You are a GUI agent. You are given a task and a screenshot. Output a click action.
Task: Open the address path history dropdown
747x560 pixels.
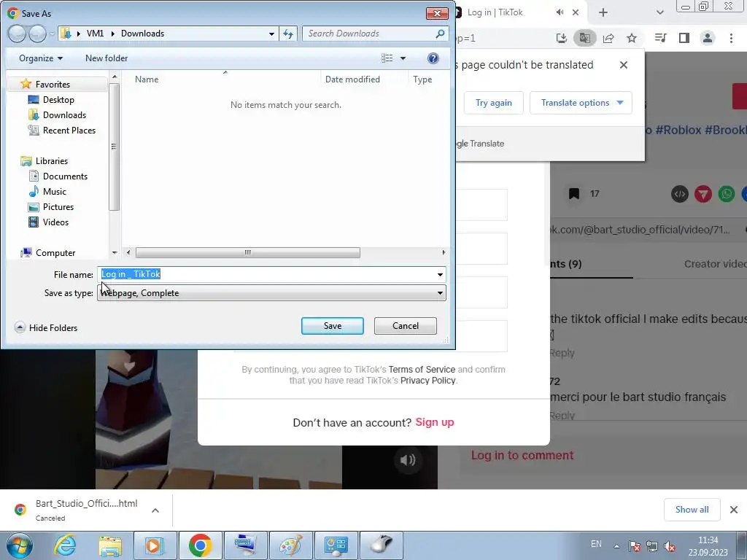coord(271,34)
